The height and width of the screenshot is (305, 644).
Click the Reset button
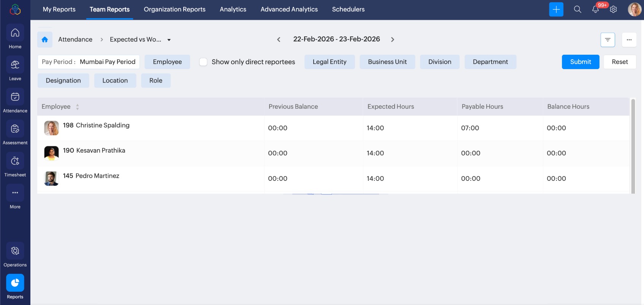[x=620, y=62]
